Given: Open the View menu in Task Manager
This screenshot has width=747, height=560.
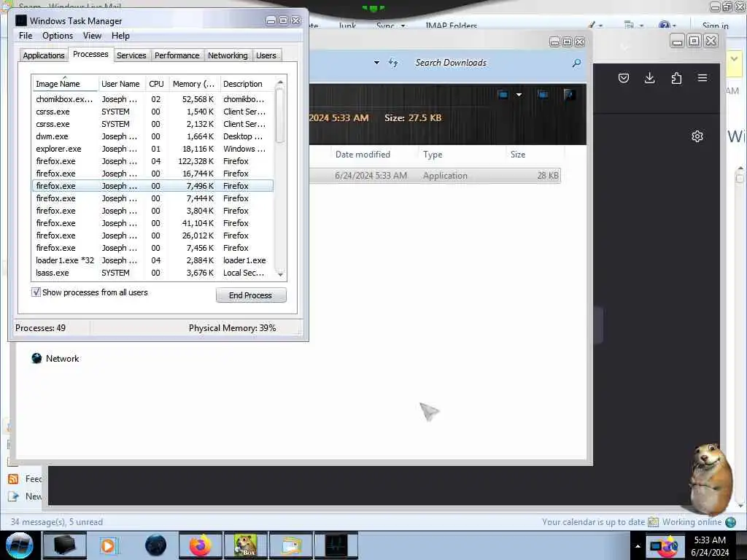Looking at the screenshot, I should [x=92, y=36].
